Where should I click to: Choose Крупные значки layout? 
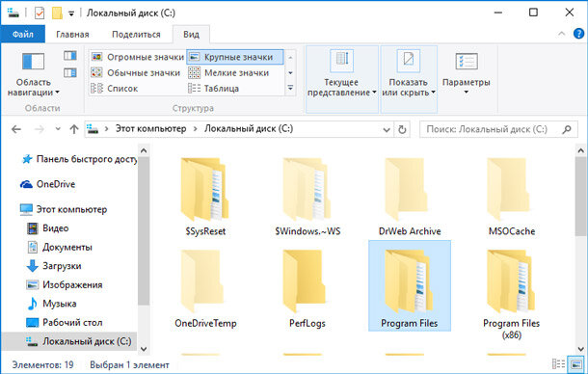tap(235, 57)
